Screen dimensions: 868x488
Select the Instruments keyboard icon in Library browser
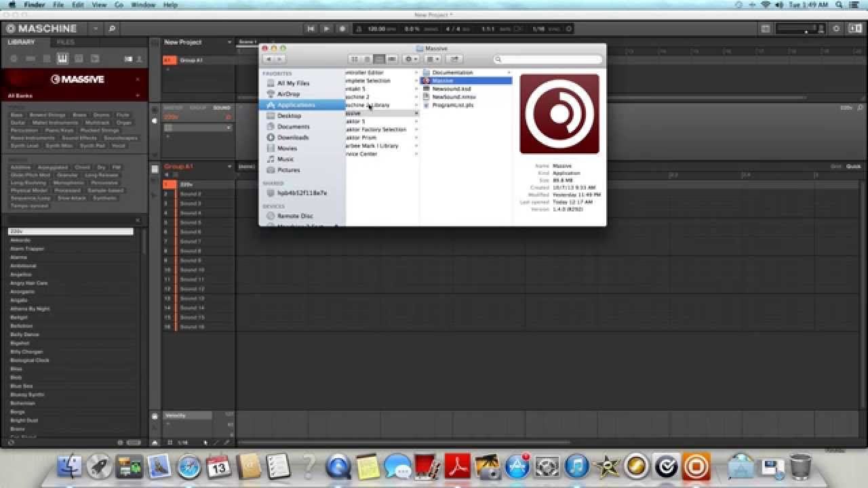tap(62, 59)
